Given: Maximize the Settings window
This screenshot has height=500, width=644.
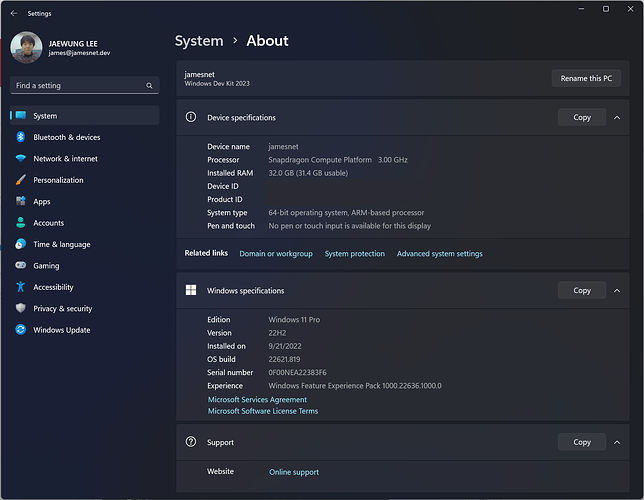Looking at the screenshot, I should pyautogui.click(x=606, y=9).
